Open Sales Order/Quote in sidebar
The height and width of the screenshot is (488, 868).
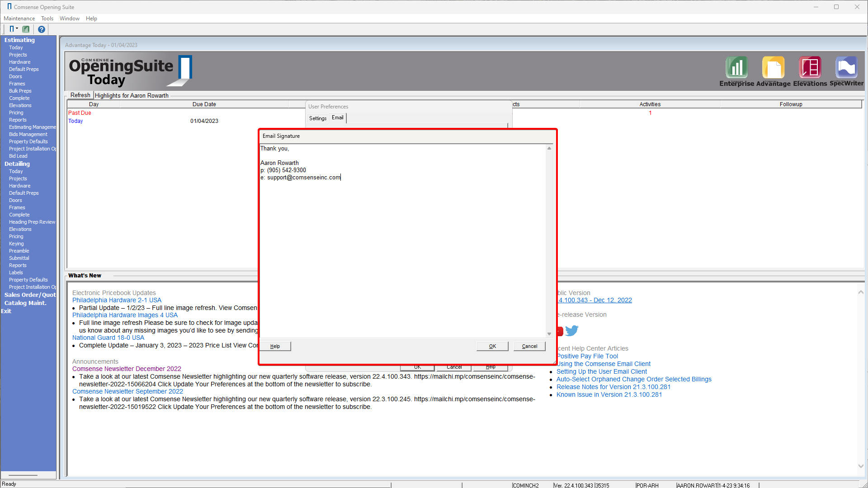click(x=30, y=295)
